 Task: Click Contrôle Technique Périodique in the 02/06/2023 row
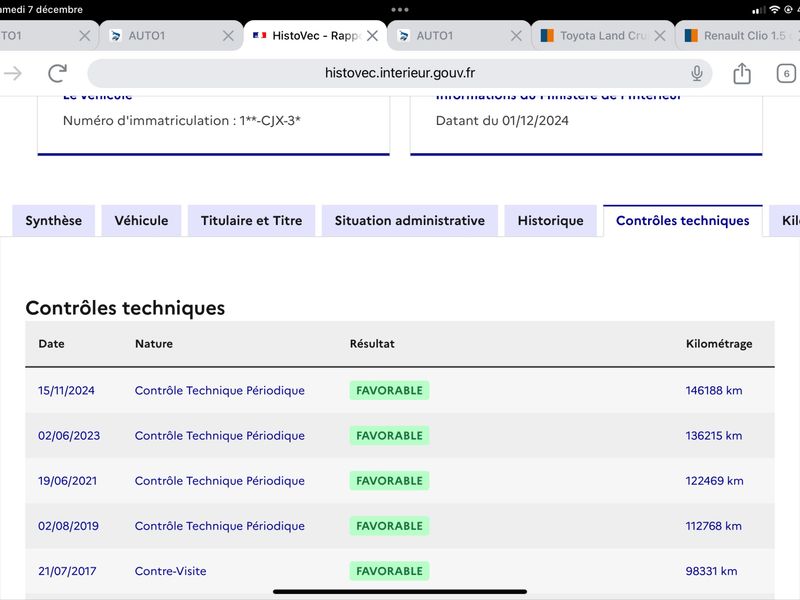(x=220, y=436)
